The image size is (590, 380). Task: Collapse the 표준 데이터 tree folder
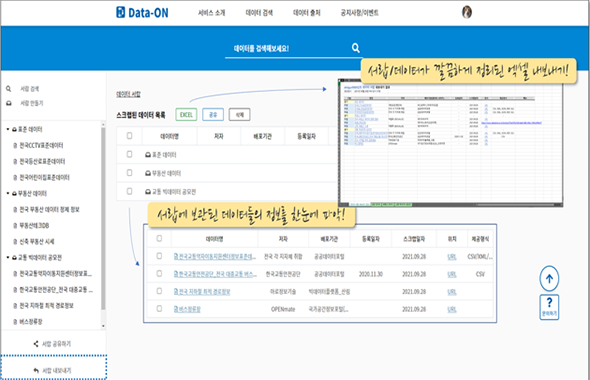(x=8, y=129)
